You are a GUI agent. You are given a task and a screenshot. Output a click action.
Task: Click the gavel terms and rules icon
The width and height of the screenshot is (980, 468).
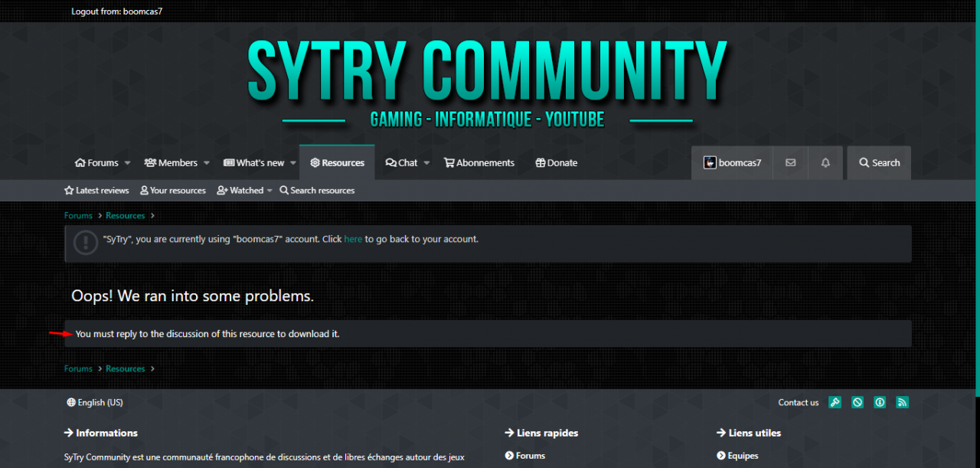(x=835, y=402)
